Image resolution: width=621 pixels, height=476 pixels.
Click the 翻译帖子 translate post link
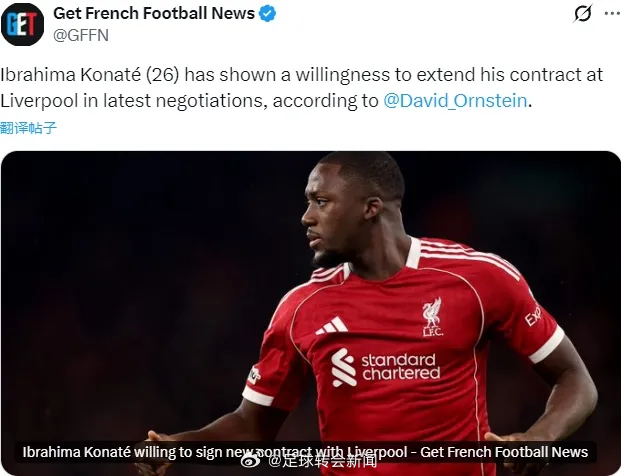point(29,128)
